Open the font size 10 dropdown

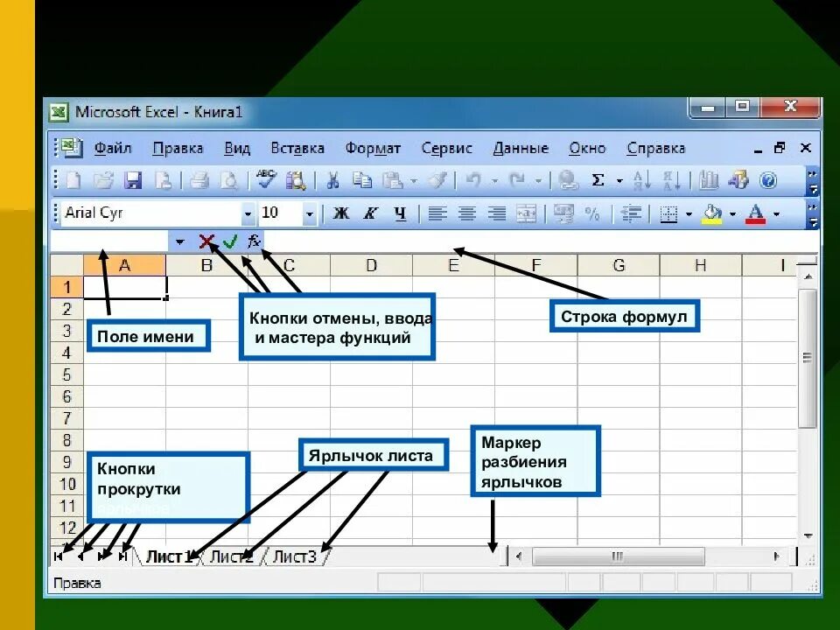click(x=309, y=213)
